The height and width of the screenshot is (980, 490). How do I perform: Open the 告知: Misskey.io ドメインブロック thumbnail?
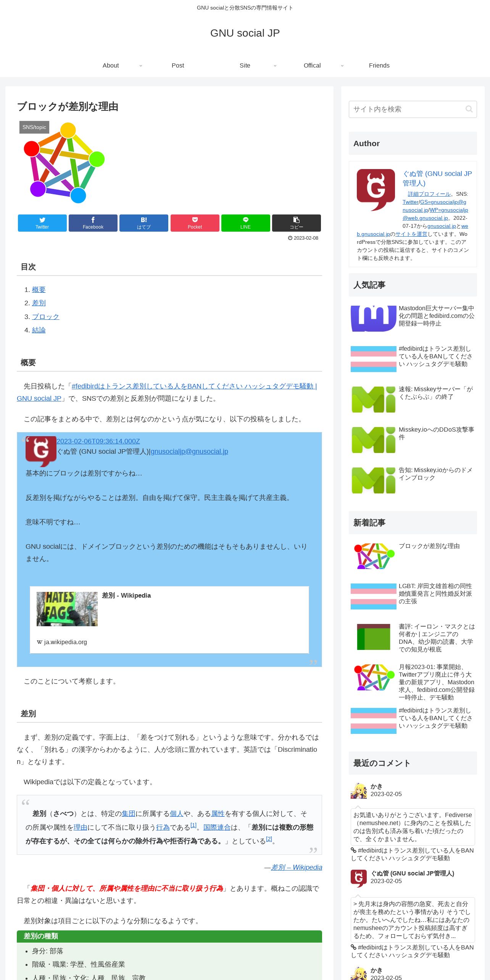pos(374,480)
